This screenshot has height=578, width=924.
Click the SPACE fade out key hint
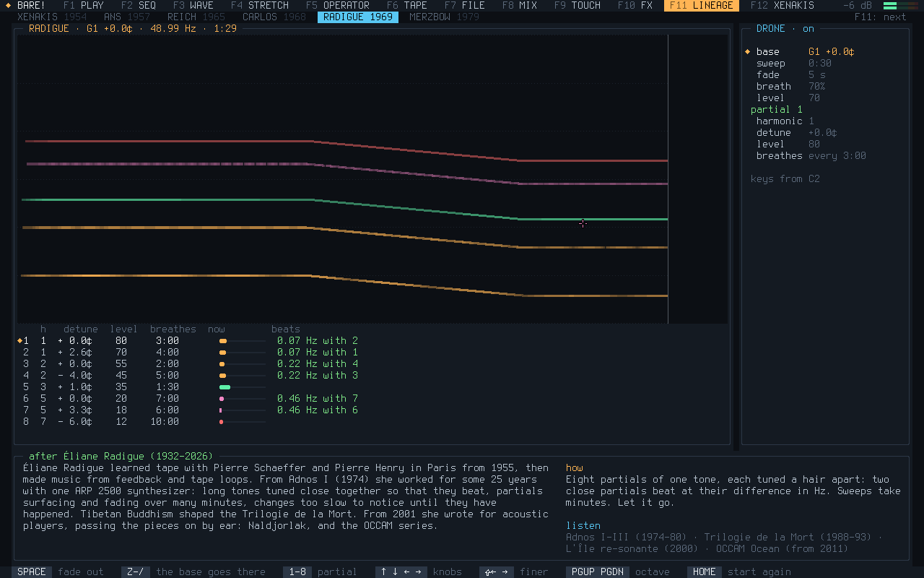tap(58, 571)
